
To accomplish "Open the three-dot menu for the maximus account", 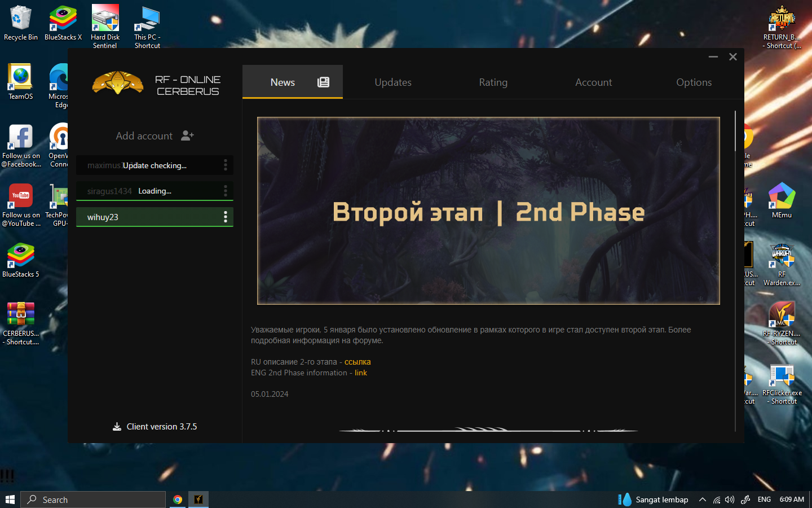I will (226, 165).
